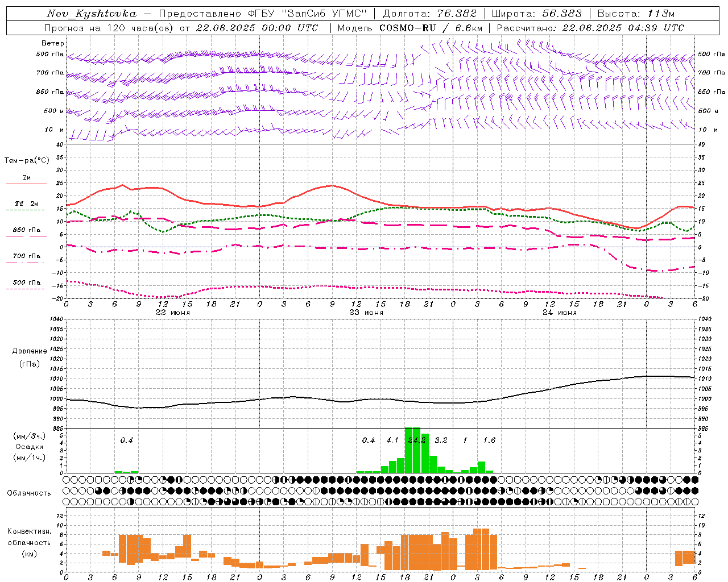Screen dimensions: 728x582
Task: Click the Рассчитано: 22.06.2025 04:39 UTC text
Action: 590,28
